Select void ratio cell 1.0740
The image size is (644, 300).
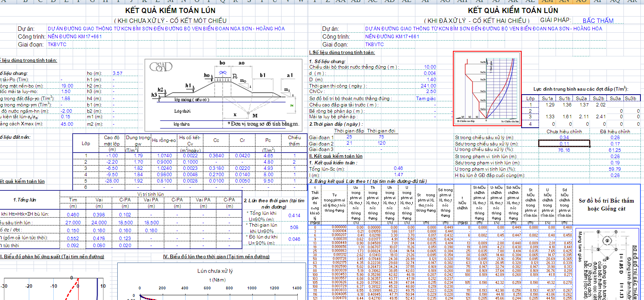[x=164, y=156]
